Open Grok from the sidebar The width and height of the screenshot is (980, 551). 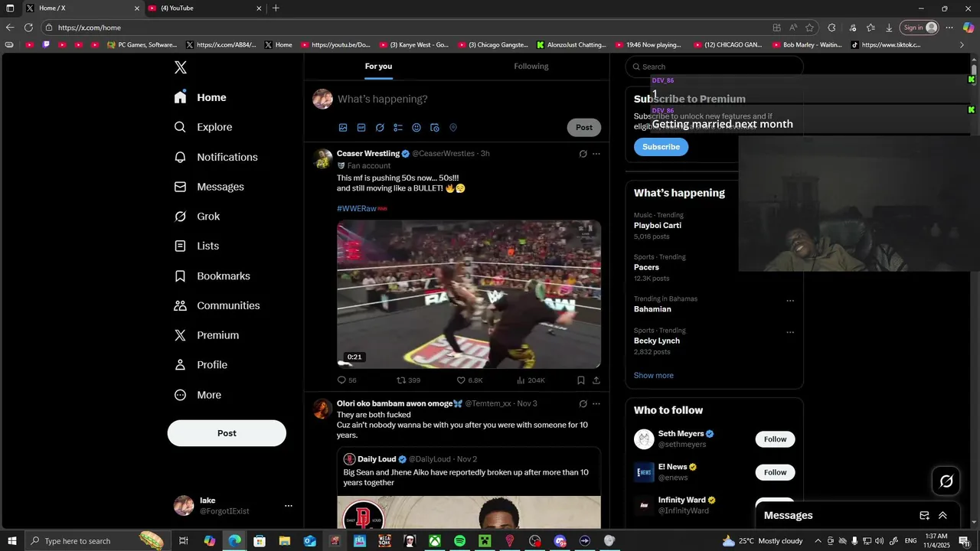[197, 217]
